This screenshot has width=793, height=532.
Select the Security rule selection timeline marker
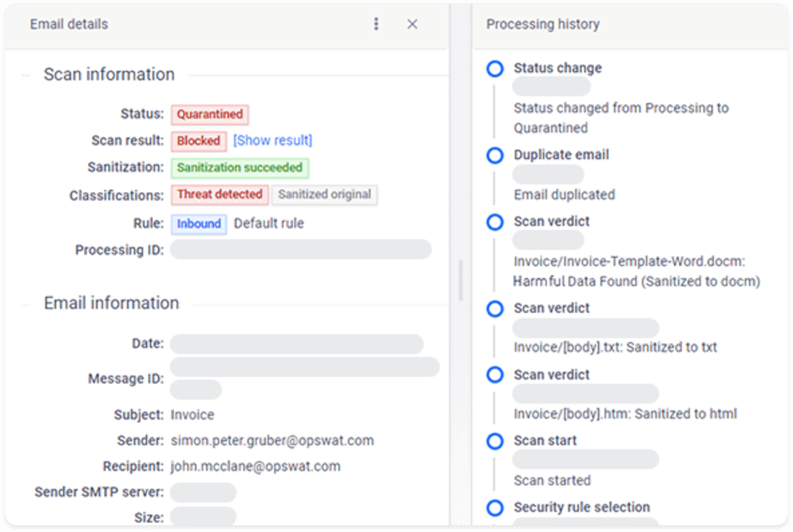pyautogui.click(x=495, y=507)
